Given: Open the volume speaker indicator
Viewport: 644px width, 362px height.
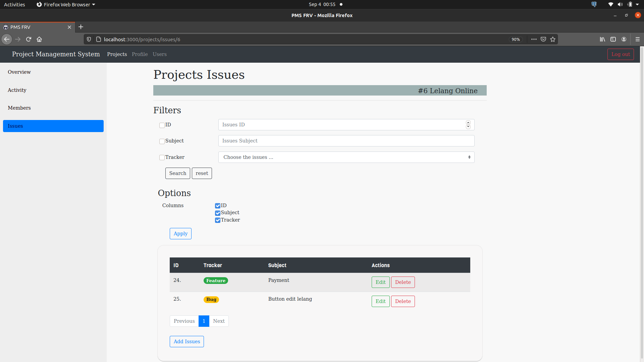Looking at the screenshot, I should (x=620, y=4).
